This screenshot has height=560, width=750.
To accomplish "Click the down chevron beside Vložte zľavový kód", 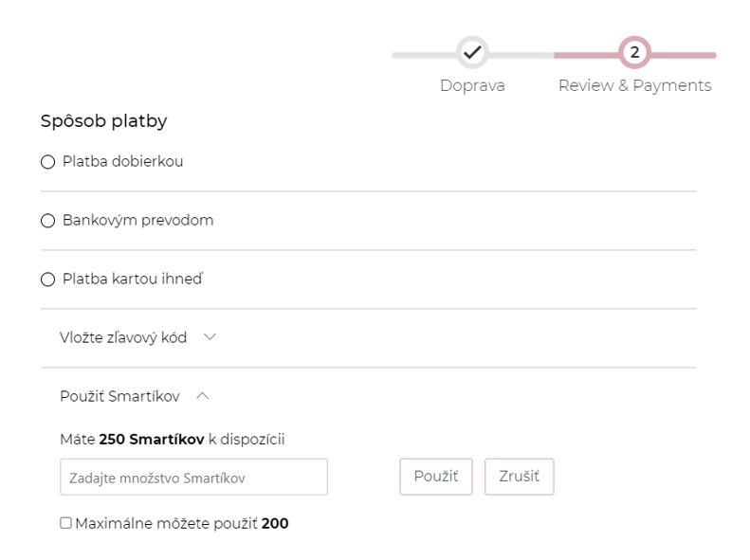I will click(x=210, y=337).
